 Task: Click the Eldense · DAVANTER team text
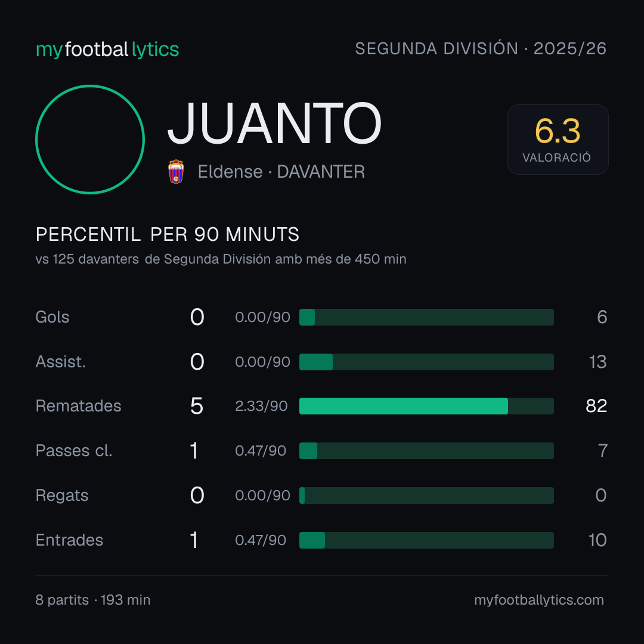pos(281,172)
